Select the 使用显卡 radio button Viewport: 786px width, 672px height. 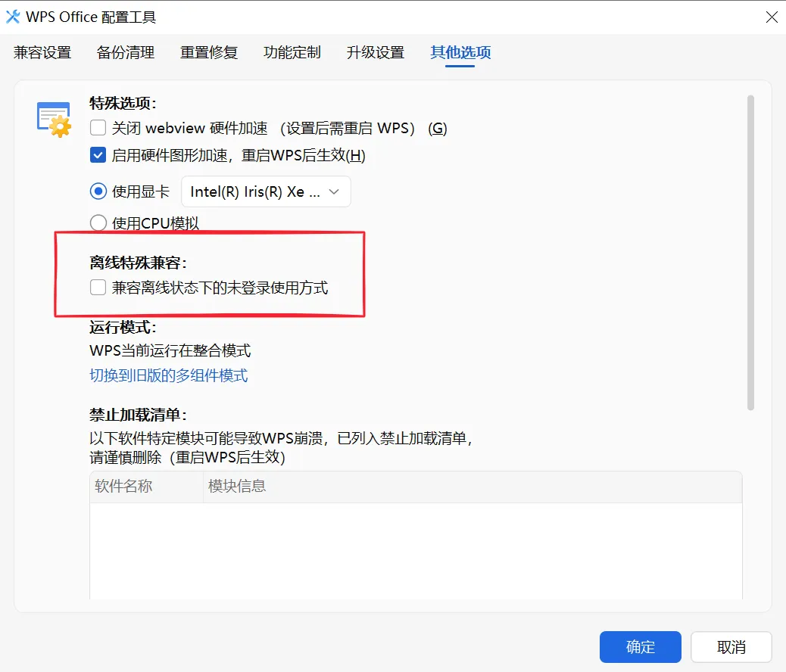click(x=98, y=191)
